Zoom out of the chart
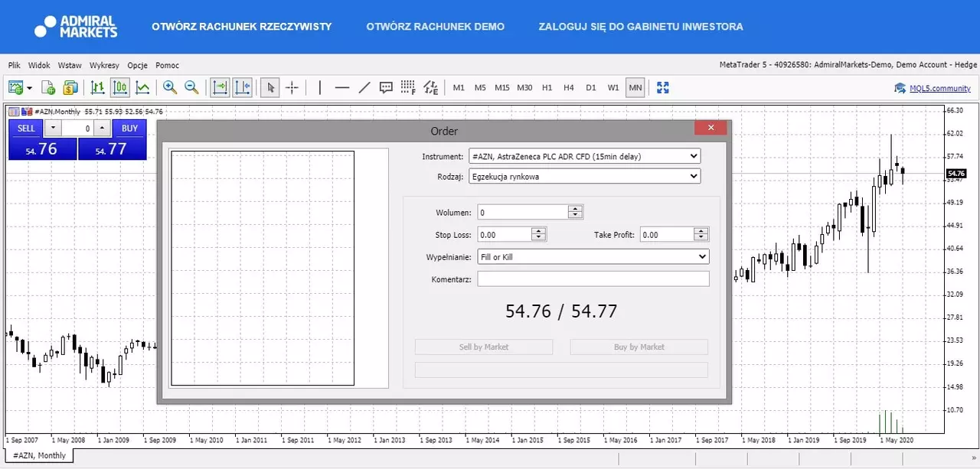The width and height of the screenshot is (980, 469). (191, 87)
